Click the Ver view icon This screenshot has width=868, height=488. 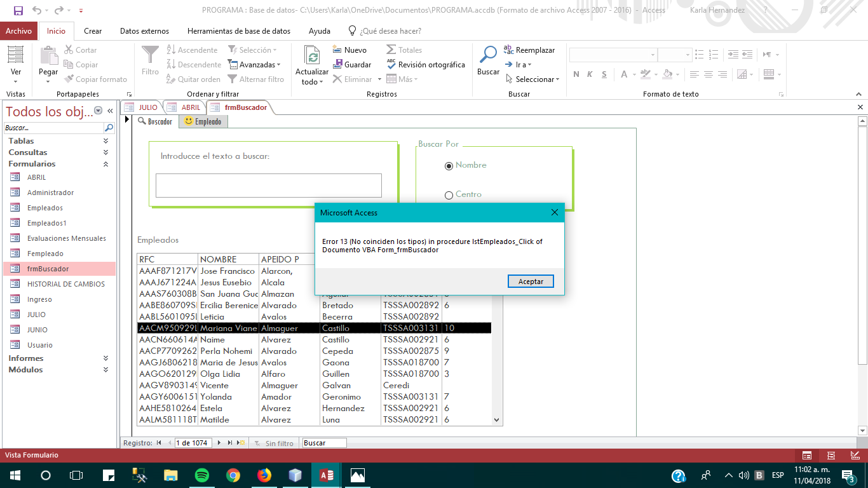point(16,55)
